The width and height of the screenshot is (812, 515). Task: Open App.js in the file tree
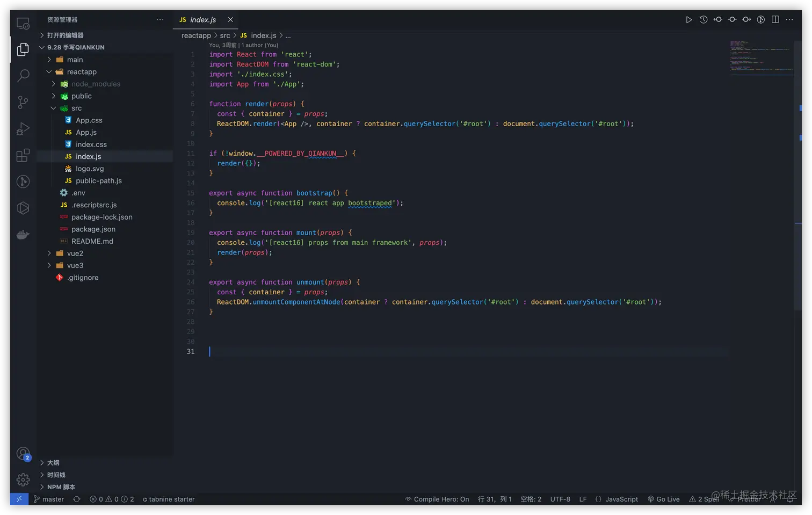[x=105, y=132]
